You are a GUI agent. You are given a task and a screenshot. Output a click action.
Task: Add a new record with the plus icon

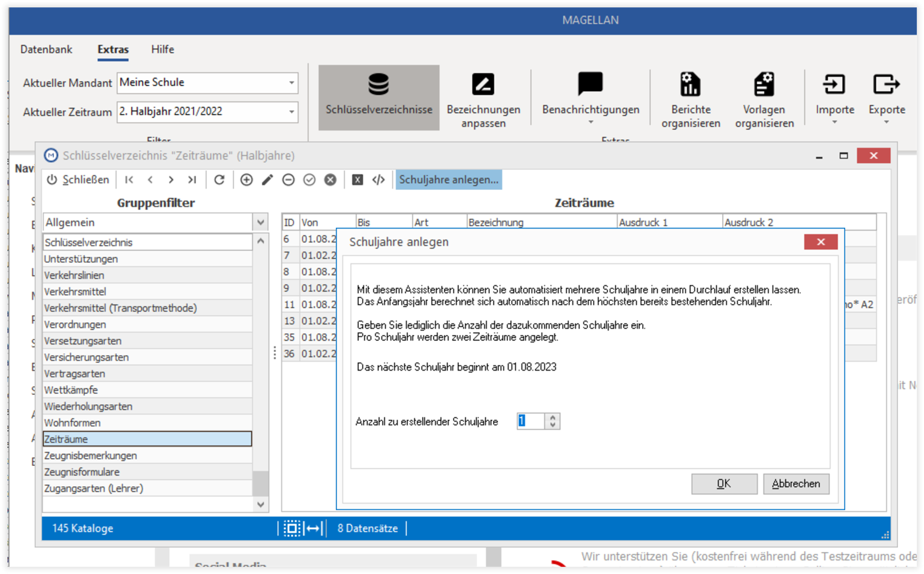point(246,180)
